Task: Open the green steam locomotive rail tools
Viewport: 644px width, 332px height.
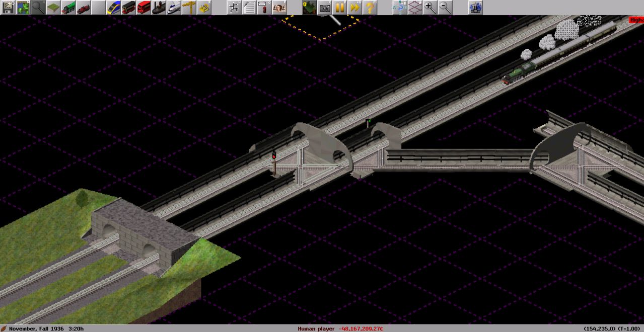Action: coord(68,8)
